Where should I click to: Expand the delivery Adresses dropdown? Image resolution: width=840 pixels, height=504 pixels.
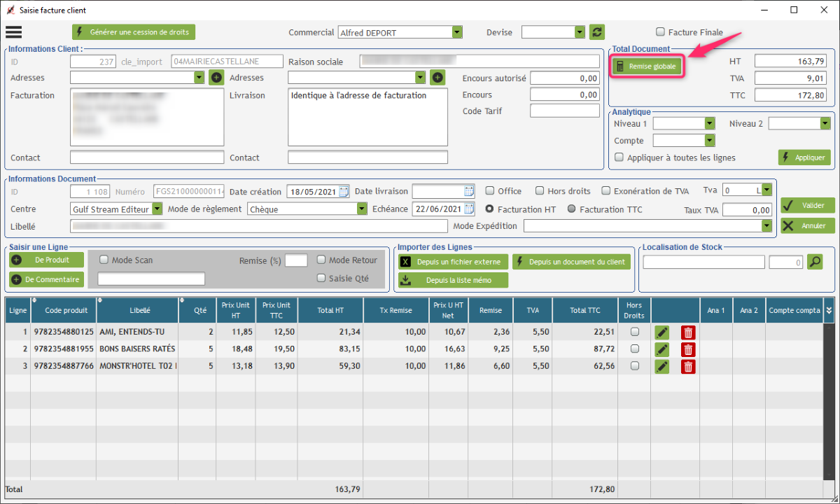(420, 78)
